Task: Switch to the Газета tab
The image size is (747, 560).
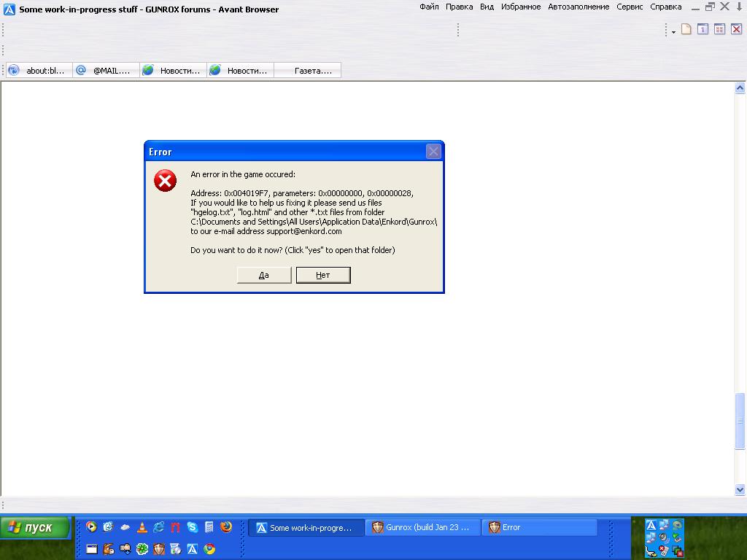Action: coord(308,71)
